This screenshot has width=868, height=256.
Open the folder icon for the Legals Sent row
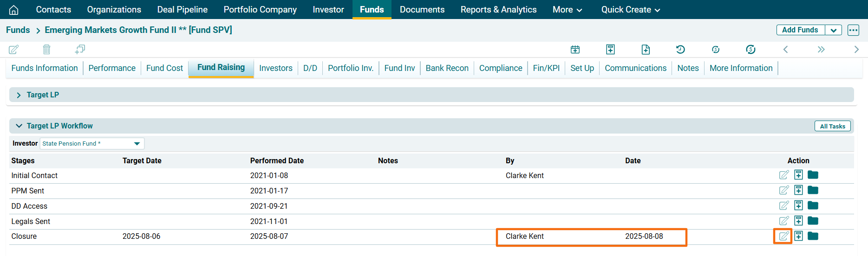pos(813,221)
